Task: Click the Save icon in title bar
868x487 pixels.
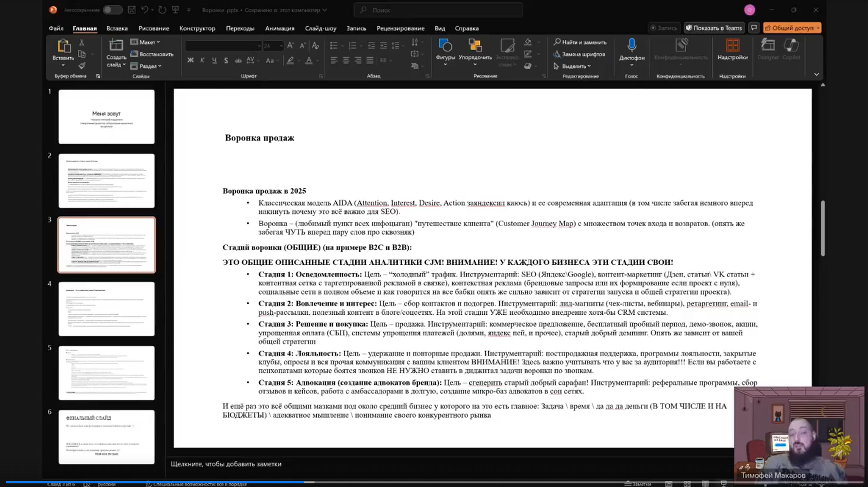Action: [x=132, y=10]
